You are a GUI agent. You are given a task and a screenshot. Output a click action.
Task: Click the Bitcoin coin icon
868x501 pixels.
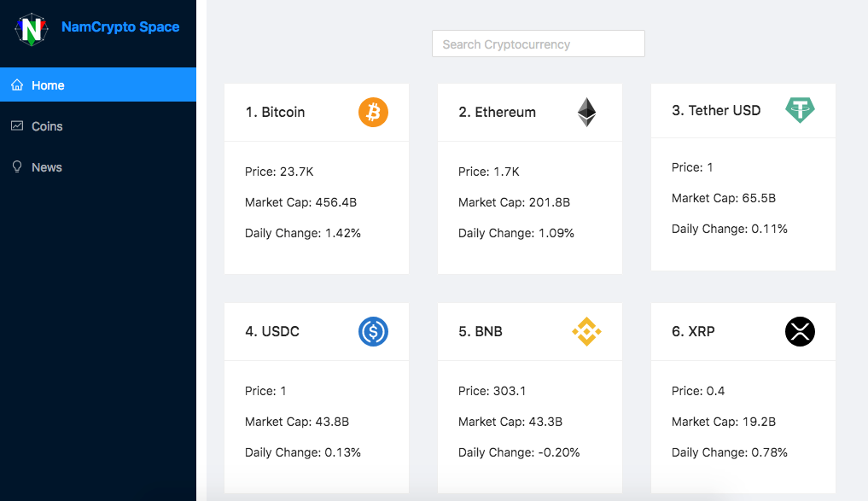[372, 112]
